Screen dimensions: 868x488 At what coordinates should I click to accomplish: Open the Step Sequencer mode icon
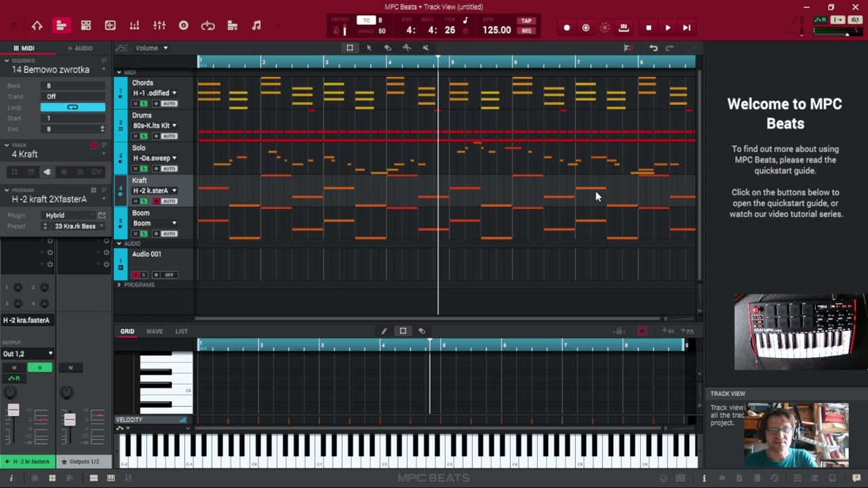pos(135,26)
